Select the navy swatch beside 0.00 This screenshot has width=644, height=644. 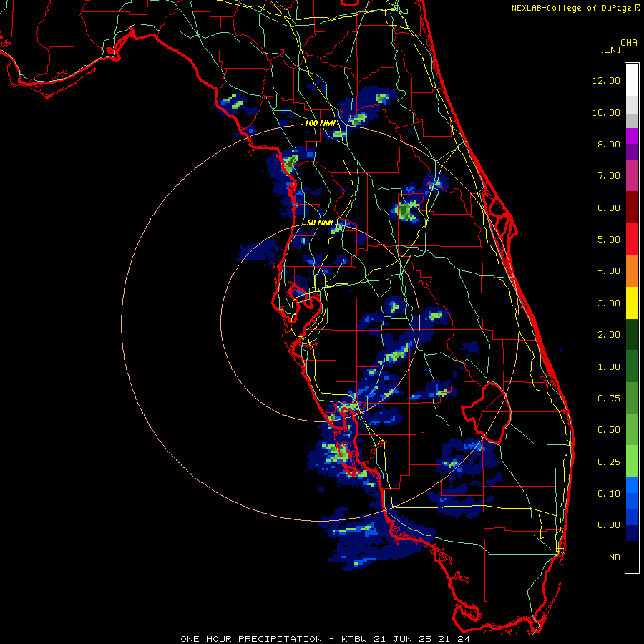[632, 533]
